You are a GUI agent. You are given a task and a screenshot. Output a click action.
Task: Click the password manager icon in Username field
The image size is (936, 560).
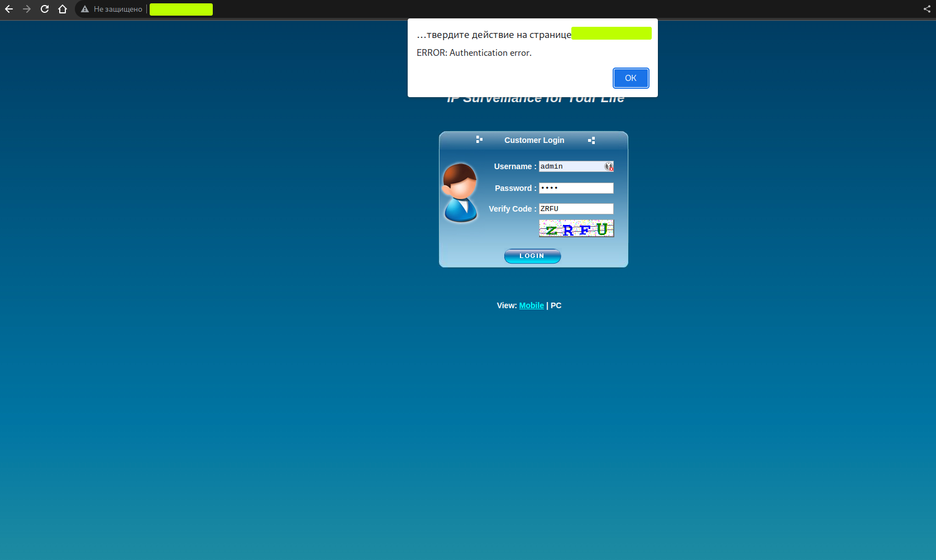[609, 166]
